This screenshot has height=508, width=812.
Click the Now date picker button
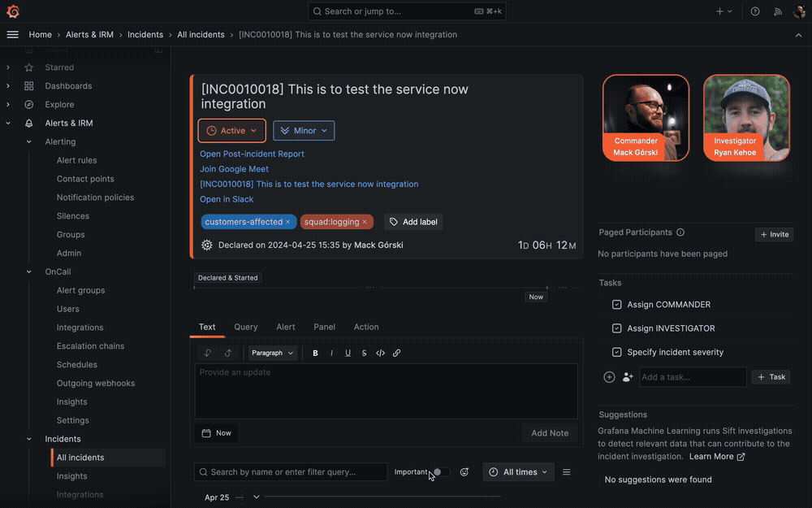[217, 433]
